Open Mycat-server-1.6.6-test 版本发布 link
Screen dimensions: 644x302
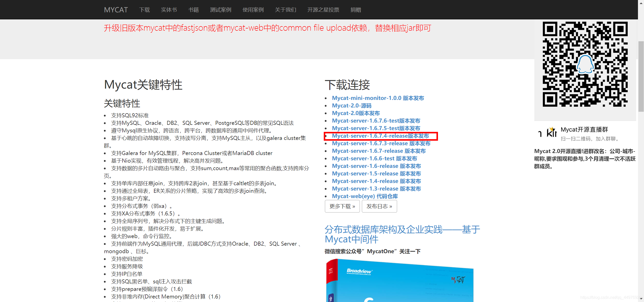click(374, 159)
